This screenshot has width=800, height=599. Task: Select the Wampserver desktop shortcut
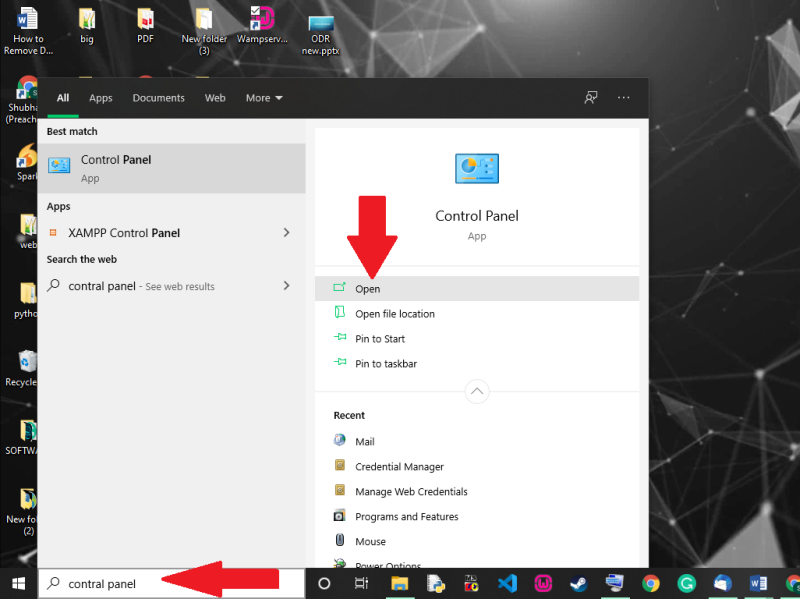[262, 26]
